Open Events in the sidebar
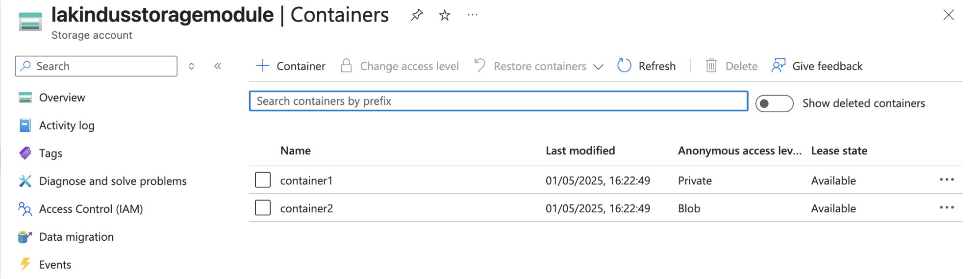This screenshot has width=980, height=279. [x=55, y=265]
